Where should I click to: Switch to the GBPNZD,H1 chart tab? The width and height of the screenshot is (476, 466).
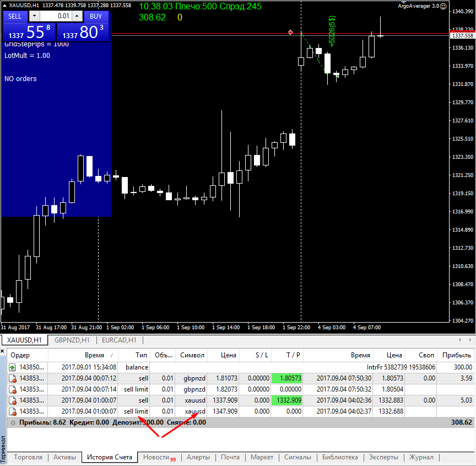point(72,340)
